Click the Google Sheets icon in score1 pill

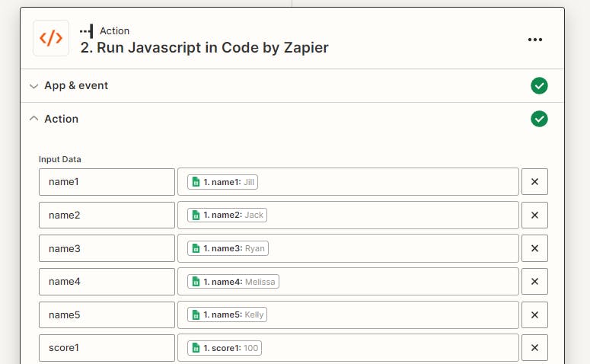click(196, 348)
